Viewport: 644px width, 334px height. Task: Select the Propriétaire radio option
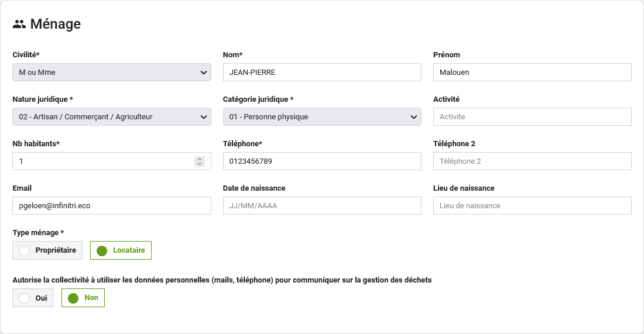click(47, 250)
